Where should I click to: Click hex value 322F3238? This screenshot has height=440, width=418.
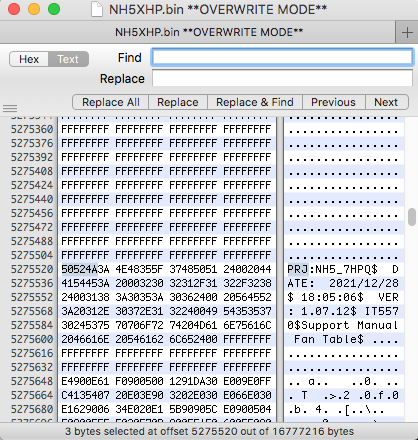[x=247, y=283]
